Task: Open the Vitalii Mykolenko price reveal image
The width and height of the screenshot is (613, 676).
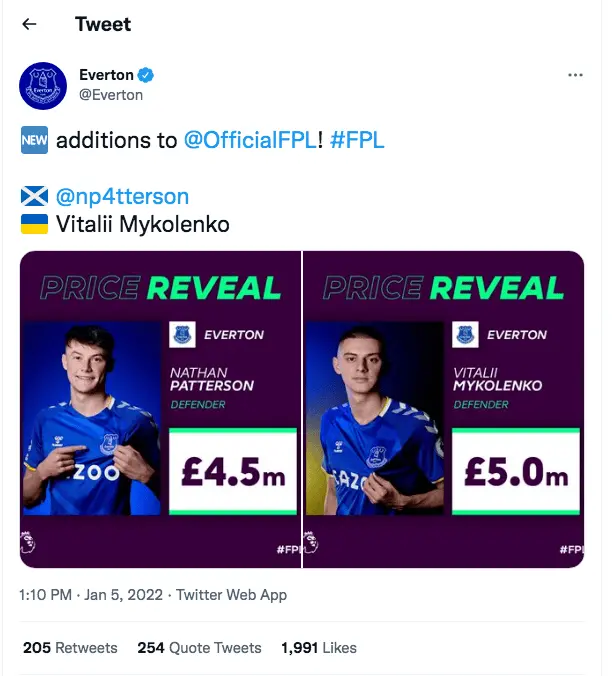Action: click(x=445, y=409)
